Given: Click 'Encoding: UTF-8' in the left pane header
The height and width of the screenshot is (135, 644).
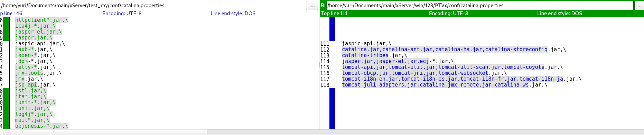Looking at the screenshot, I should click(x=122, y=13).
